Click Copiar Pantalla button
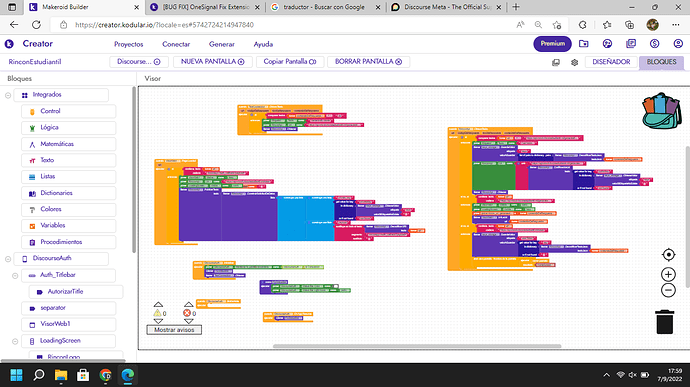The image size is (690, 387). click(x=290, y=62)
